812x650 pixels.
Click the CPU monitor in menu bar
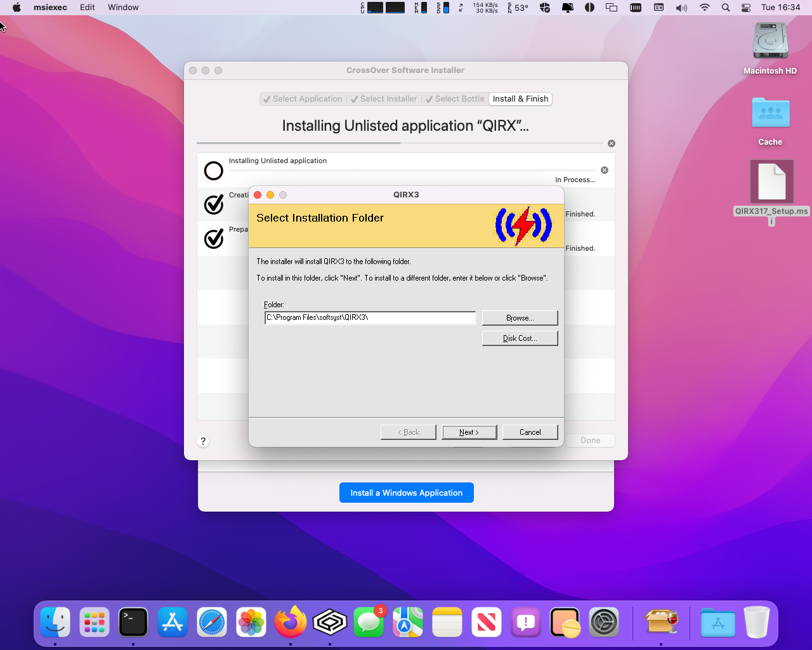pyautogui.click(x=383, y=8)
